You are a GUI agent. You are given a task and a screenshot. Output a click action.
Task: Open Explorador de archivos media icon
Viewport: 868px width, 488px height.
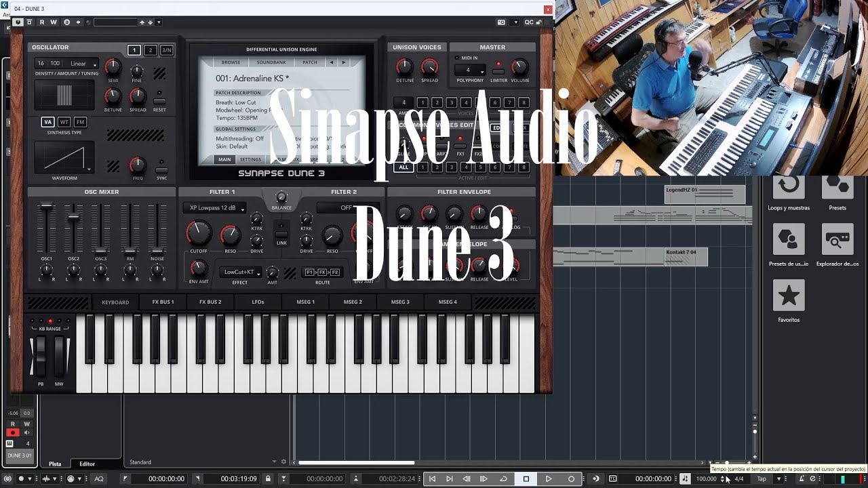point(837,240)
